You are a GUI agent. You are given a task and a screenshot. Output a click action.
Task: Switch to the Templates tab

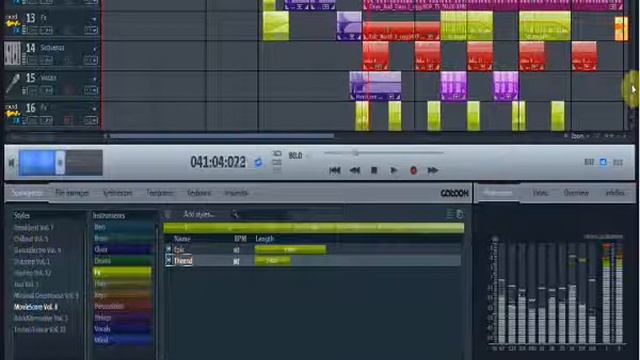coord(160,193)
